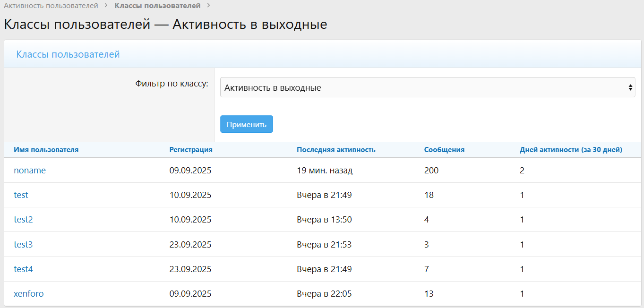Open user noname profile
Screen dimensions: 644x308
tap(30, 171)
